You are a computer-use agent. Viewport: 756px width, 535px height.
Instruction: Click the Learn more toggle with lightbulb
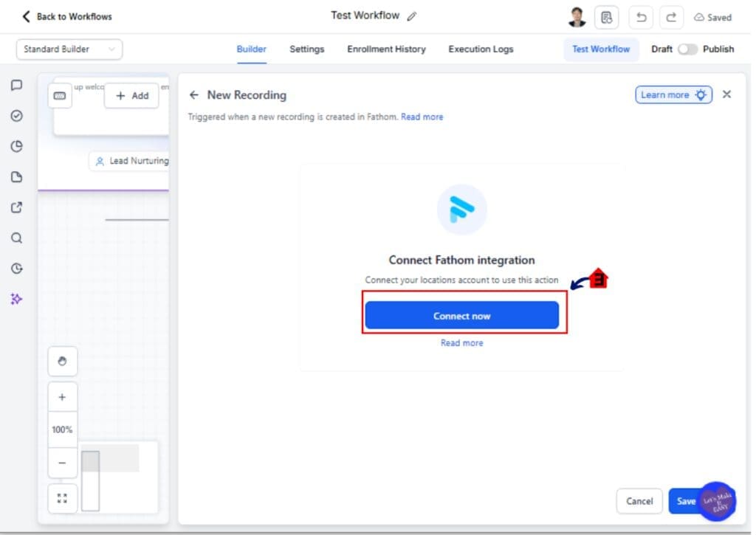click(673, 94)
